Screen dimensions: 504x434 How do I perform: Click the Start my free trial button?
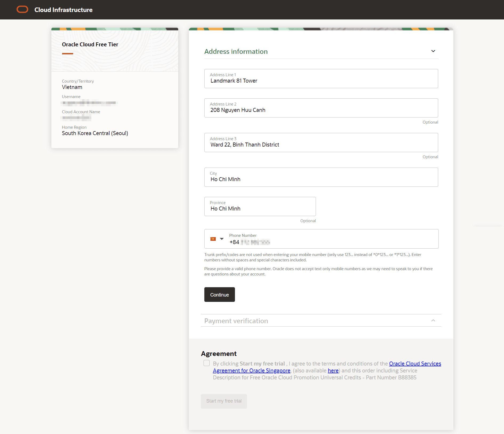pyautogui.click(x=224, y=401)
